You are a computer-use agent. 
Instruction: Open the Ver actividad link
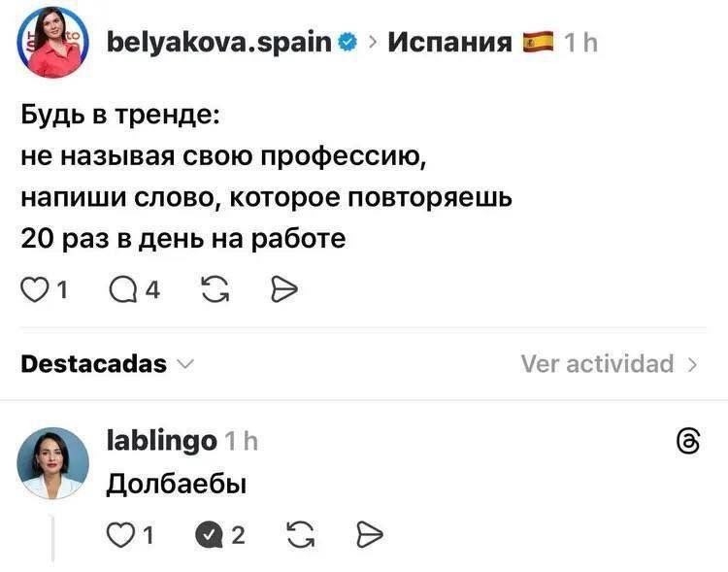coord(597,364)
